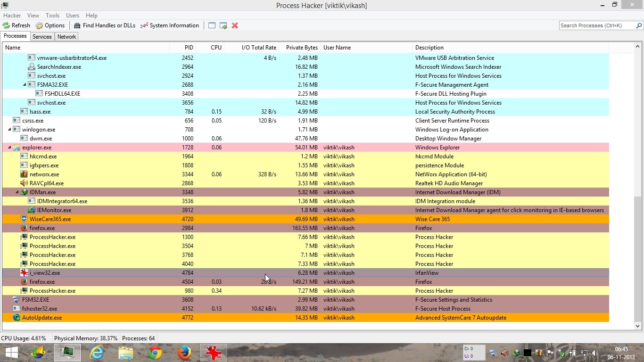Image resolution: width=644 pixels, height=362 pixels.
Task: Open Find Handles or DLLs
Action: coord(104,25)
